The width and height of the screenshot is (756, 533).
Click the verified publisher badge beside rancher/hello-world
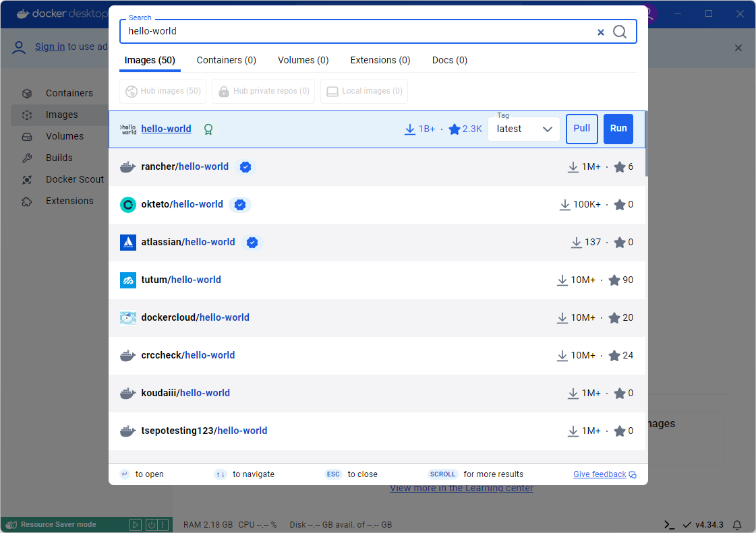[x=245, y=167]
